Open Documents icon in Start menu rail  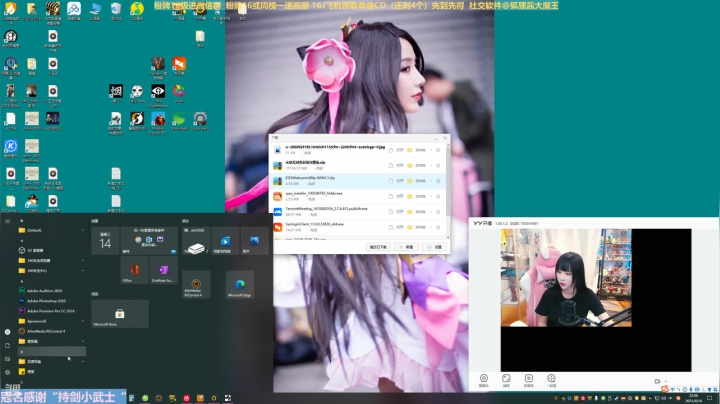[x=7, y=345]
